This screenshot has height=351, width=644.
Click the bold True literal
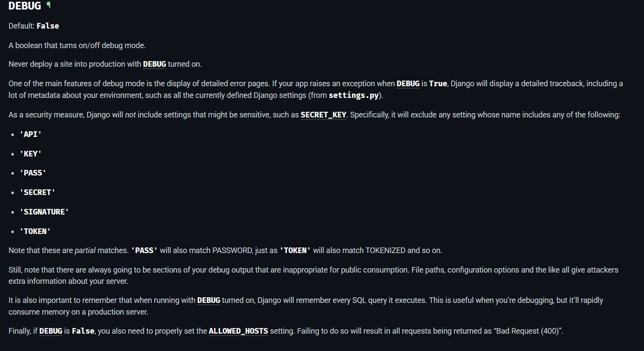click(438, 84)
